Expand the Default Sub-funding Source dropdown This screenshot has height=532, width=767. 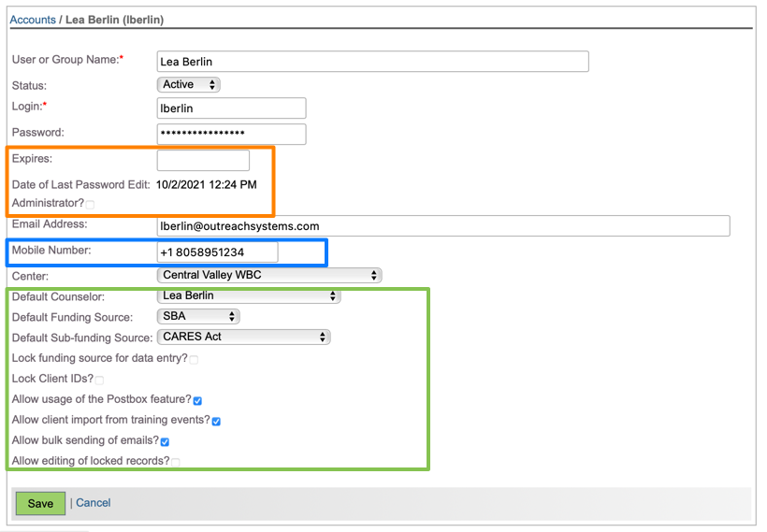coord(243,338)
